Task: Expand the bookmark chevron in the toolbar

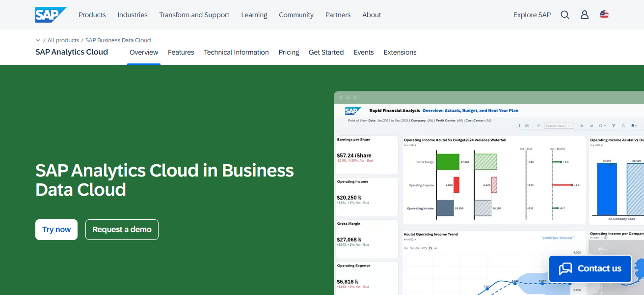Action: 637,125
